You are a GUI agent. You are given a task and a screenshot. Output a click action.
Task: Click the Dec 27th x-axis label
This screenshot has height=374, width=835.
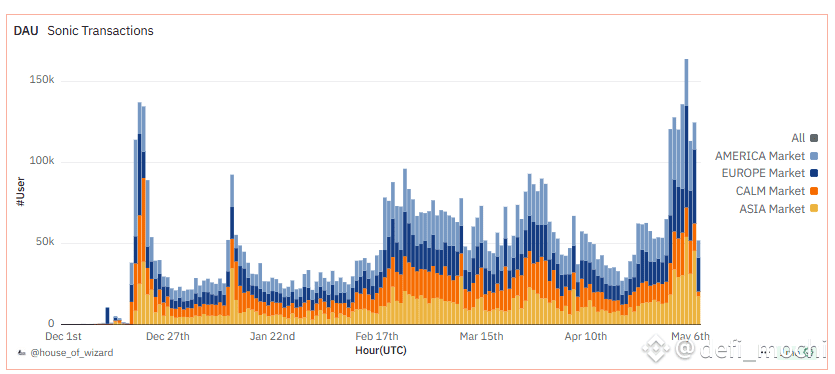[168, 336]
